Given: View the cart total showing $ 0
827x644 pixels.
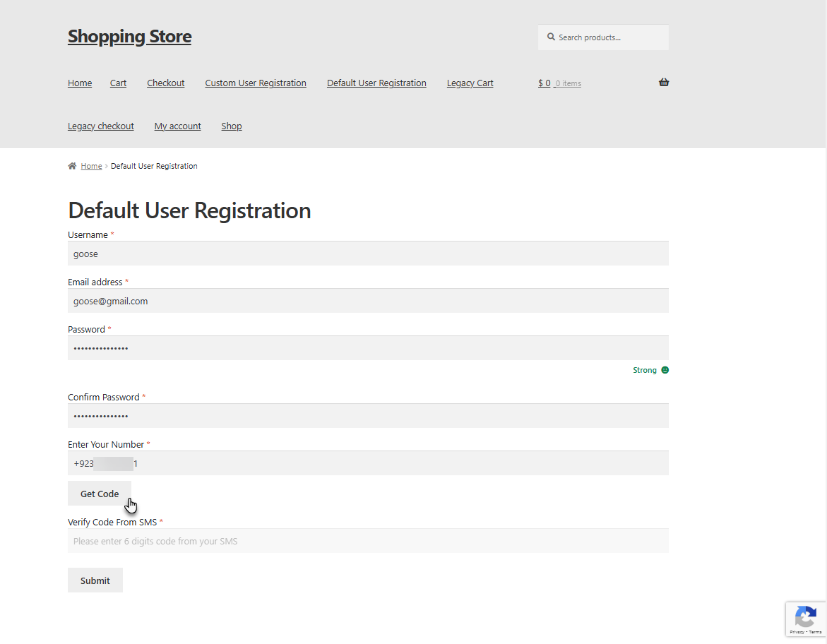Looking at the screenshot, I should pyautogui.click(x=544, y=83).
